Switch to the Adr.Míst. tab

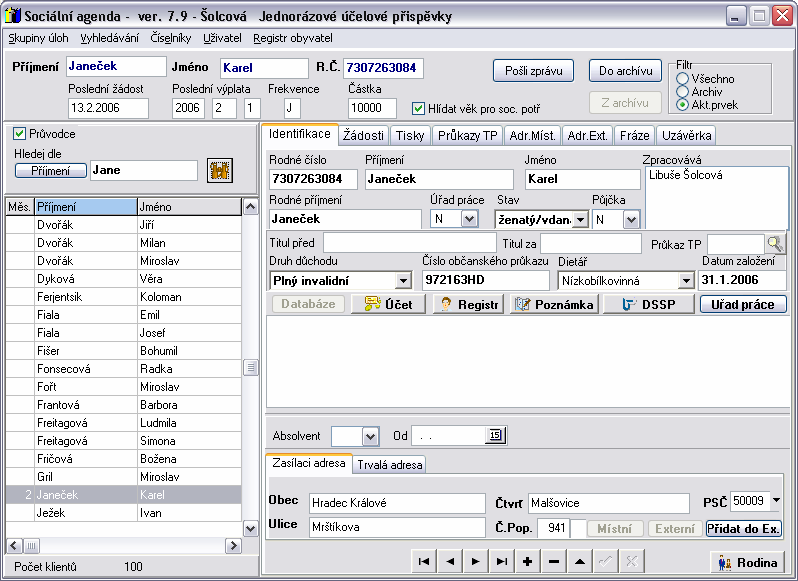(x=533, y=135)
